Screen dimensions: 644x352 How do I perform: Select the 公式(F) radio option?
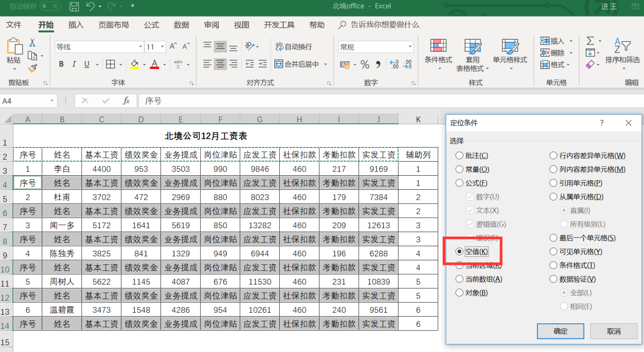click(x=471, y=183)
